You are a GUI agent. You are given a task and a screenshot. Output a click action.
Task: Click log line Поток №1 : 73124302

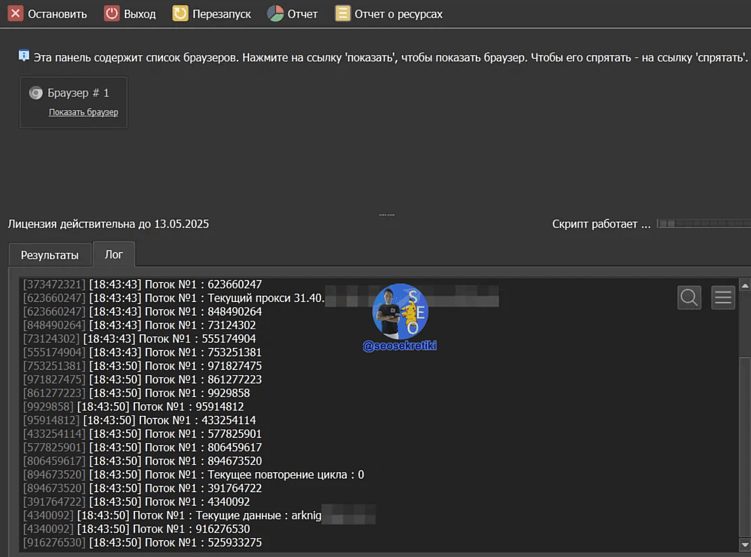tap(139, 325)
